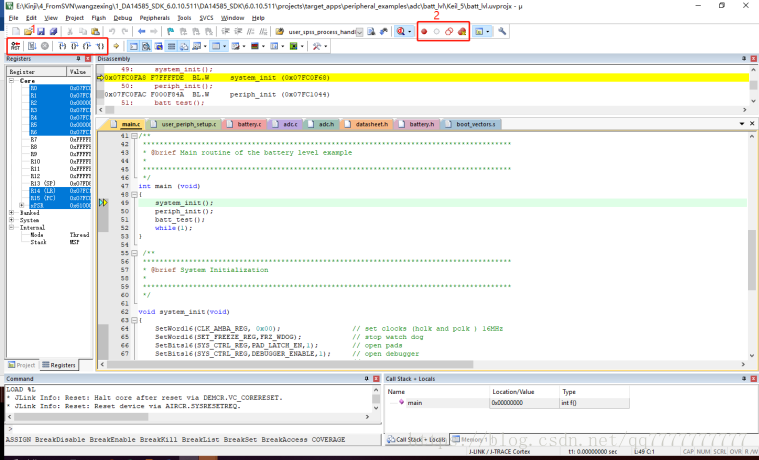Click the Save All icon
Screen dimensions: 759x460
53,31
